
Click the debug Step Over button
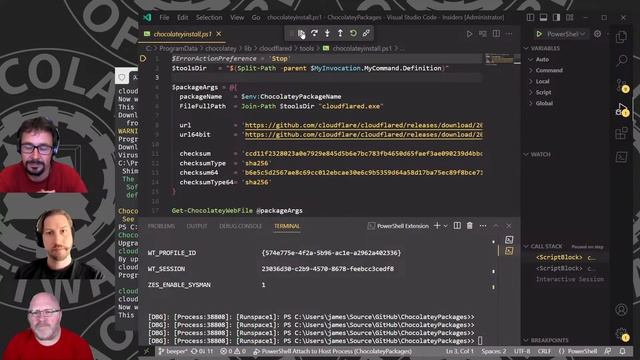click(x=314, y=33)
